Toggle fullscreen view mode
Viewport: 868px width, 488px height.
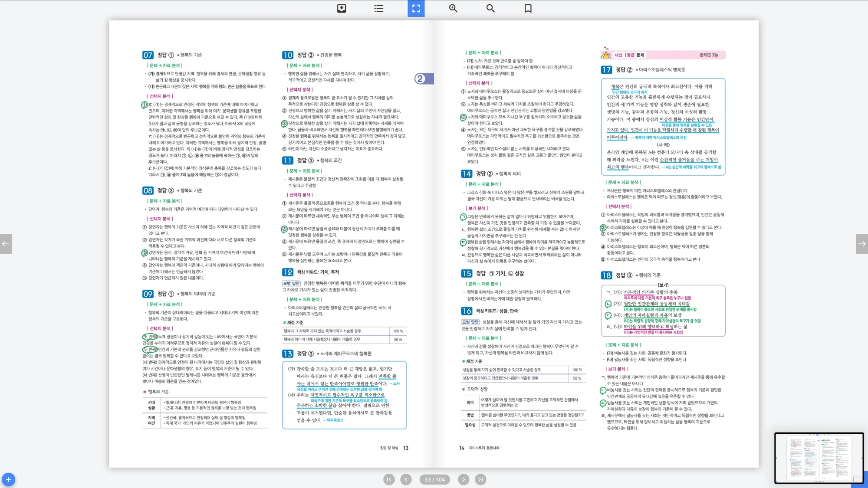(x=416, y=8)
